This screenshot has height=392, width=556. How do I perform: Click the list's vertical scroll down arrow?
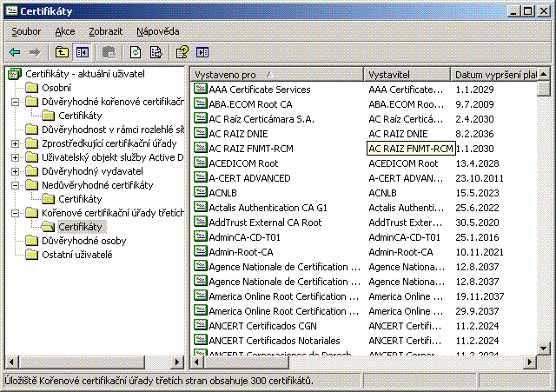(544, 349)
